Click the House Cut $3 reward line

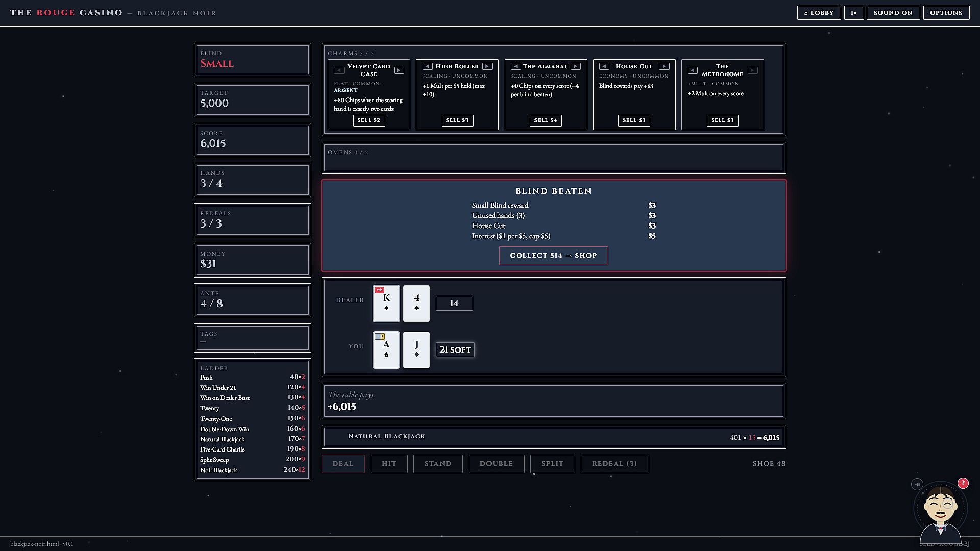click(564, 226)
